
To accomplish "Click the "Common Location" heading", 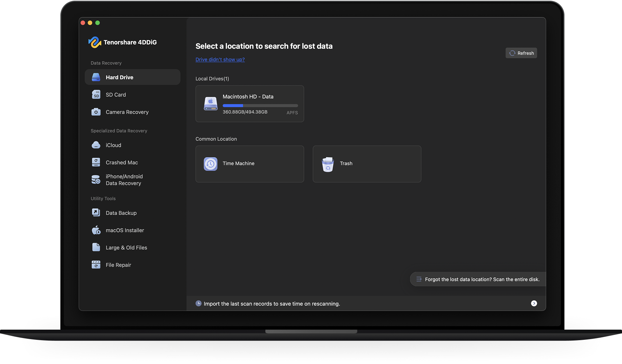I will pyautogui.click(x=216, y=139).
